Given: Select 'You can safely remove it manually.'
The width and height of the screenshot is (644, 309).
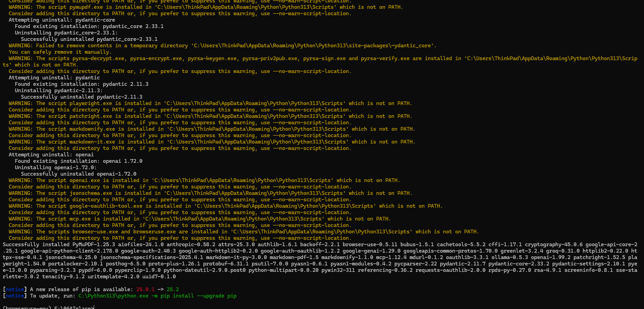Looking at the screenshot, I should coord(60,52).
